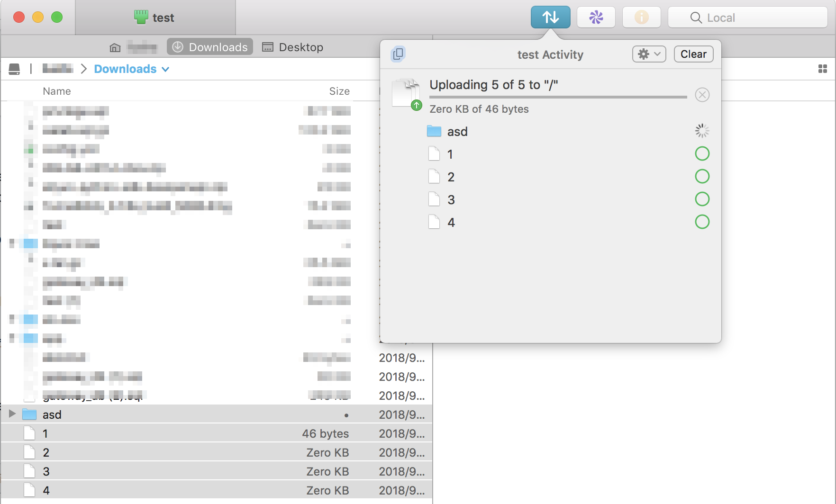Screen dimensions: 836x504
Task: Sort by the Name column header
Action: [57, 91]
